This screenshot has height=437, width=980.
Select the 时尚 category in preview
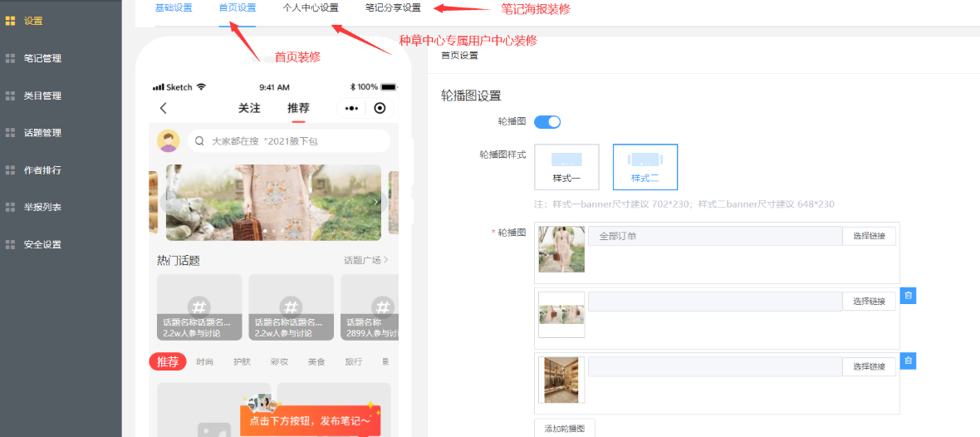pyautogui.click(x=204, y=361)
